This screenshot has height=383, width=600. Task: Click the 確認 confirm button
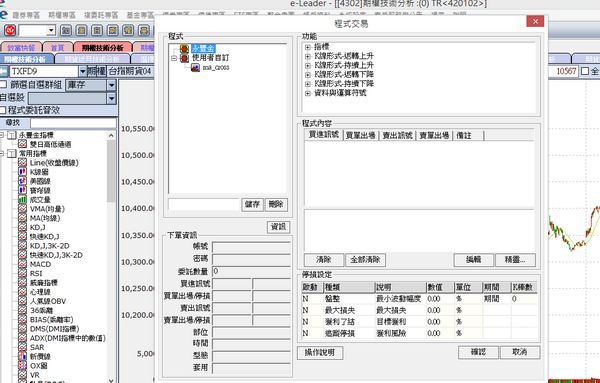tap(478, 352)
